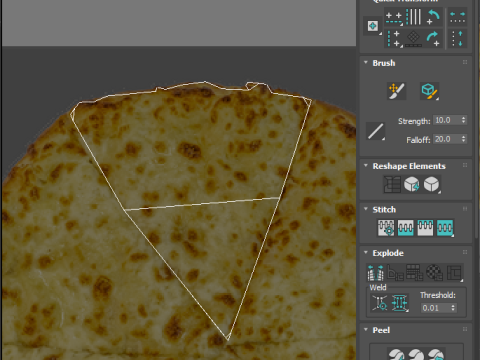The height and width of the screenshot is (360, 480).
Task: Click Stitch To Target icon
Action: 386,228
